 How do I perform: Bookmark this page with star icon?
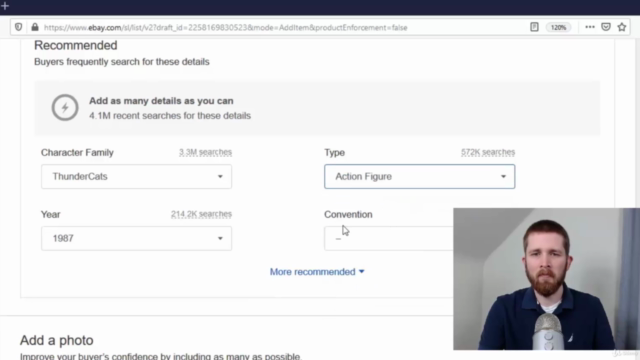click(622, 27)
